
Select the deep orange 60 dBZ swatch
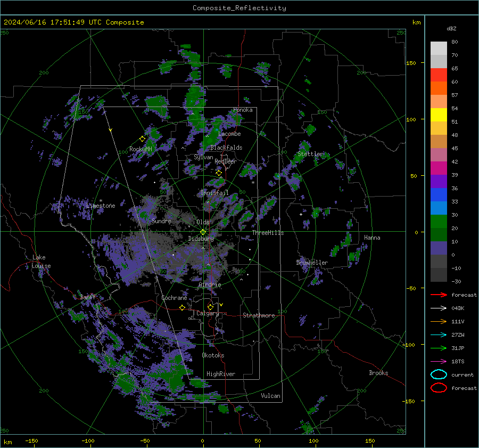click(x=439, y=88)
